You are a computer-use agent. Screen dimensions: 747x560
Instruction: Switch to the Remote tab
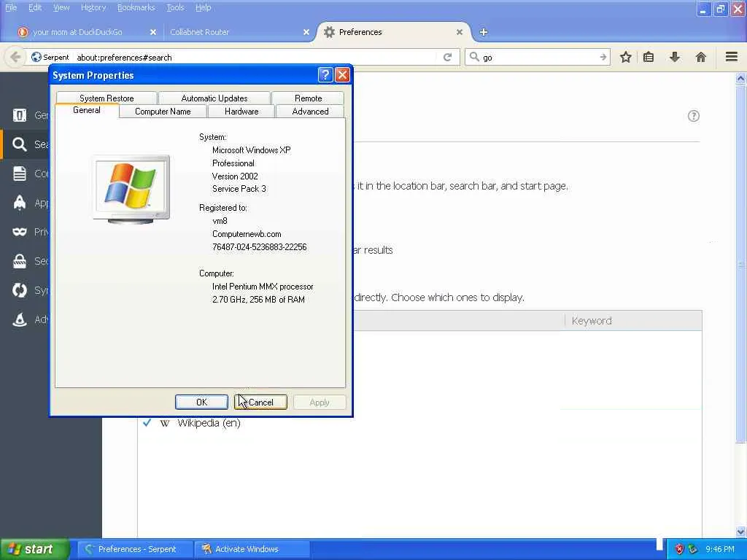[x=309, y=98]
